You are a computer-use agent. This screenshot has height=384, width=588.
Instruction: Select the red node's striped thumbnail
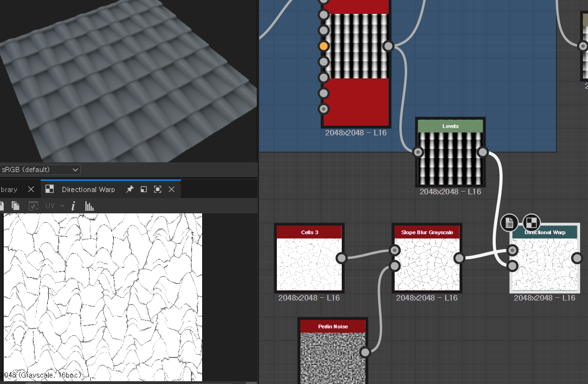[x=356, y=46]
